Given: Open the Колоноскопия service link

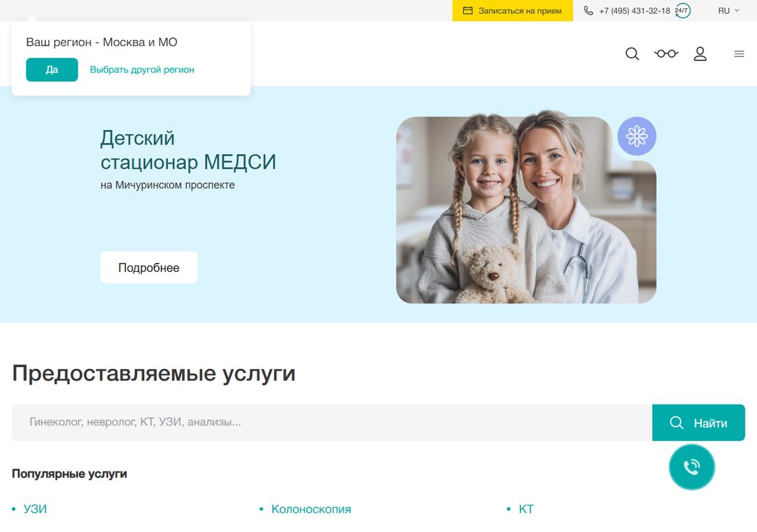Looking at the screenshot, I should [x=311, y=509].
